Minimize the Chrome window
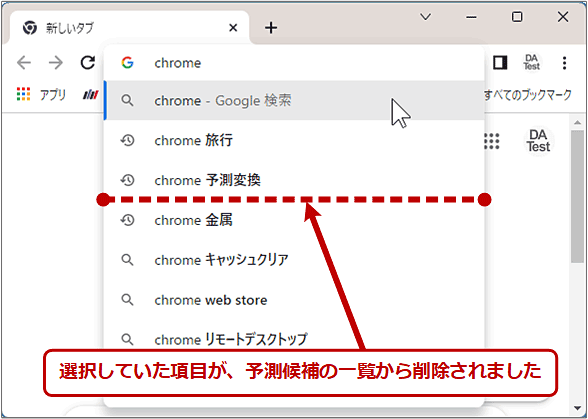The image size is (588, 419). [x=471, y=17]
